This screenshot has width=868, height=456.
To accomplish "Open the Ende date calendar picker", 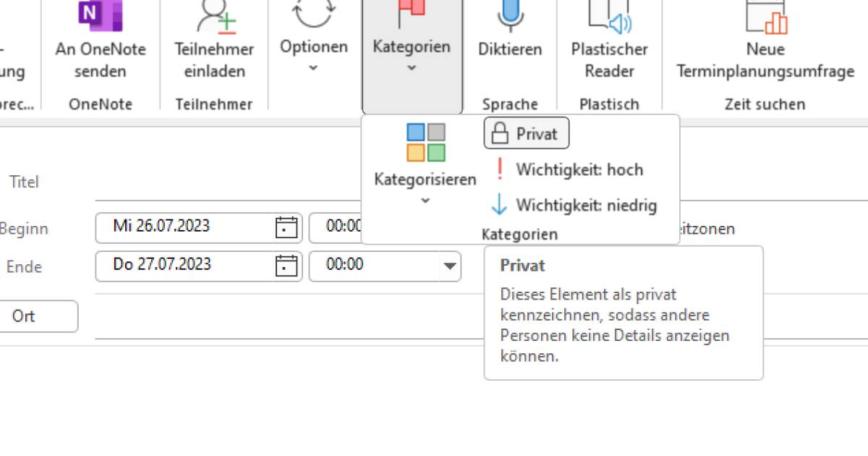I will click(x=288, y=265).
